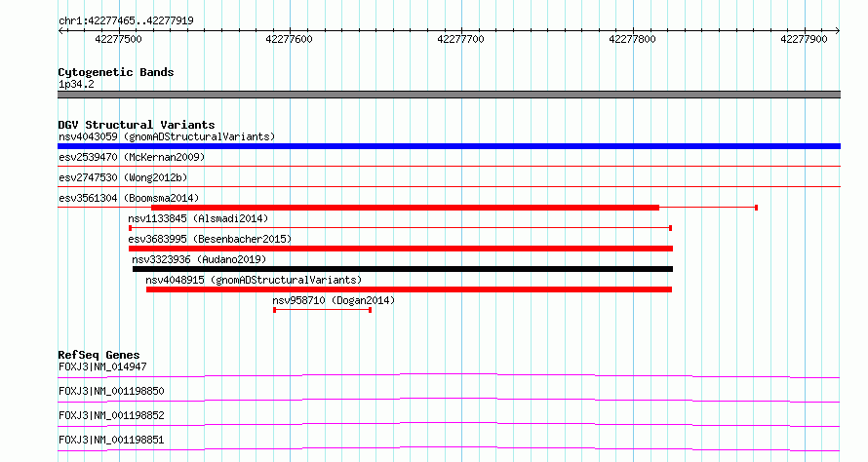Screen dimensions: 868x462
Task: Click the FOXJ3|NM_001198850 gene label
Action: pyautogui.click(x=111, y=391)
